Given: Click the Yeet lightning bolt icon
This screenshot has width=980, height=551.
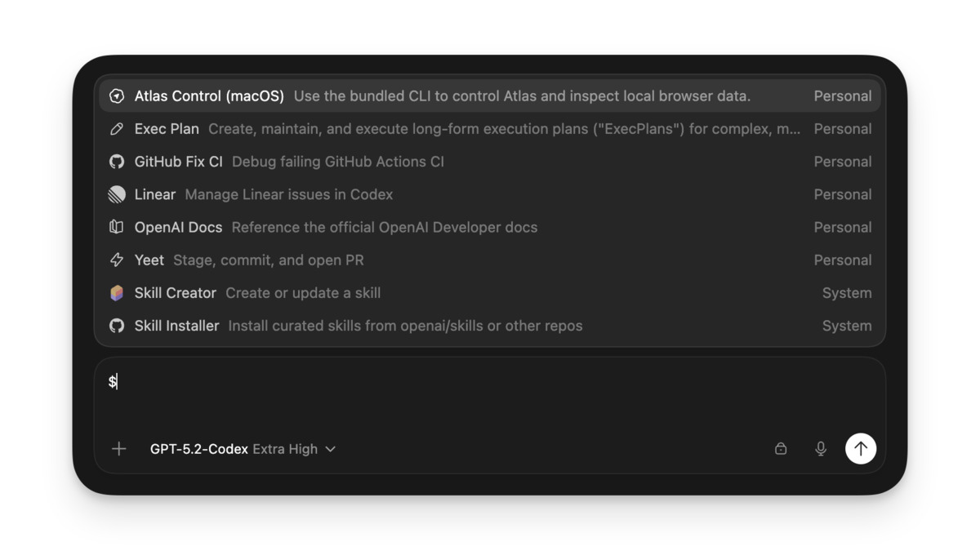Looking at the screenshot, I should (x=117, y=259).
